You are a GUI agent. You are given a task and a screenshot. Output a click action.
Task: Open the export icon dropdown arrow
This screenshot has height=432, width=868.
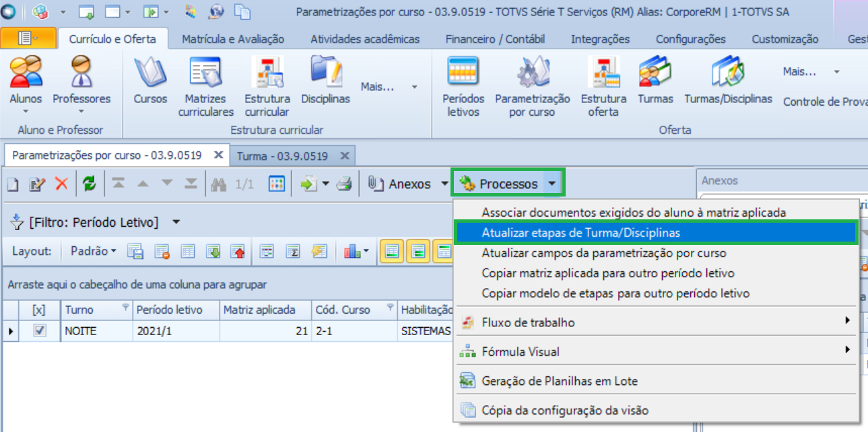[x=326, y=184]
